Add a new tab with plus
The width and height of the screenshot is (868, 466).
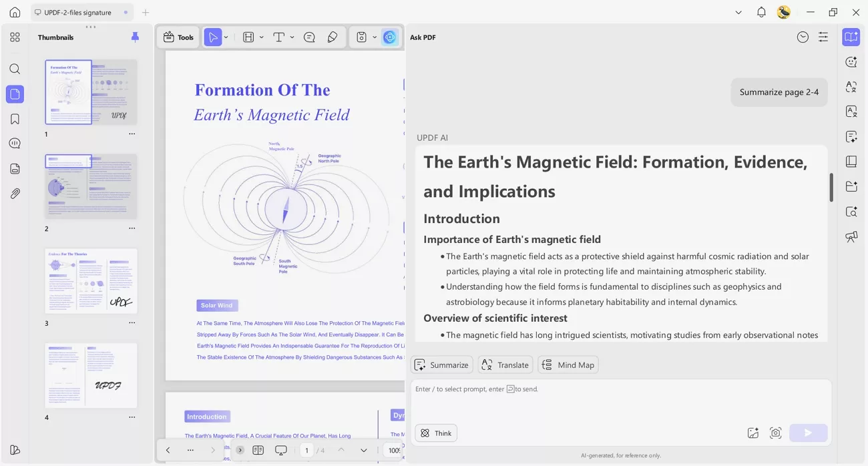[146, 12]
